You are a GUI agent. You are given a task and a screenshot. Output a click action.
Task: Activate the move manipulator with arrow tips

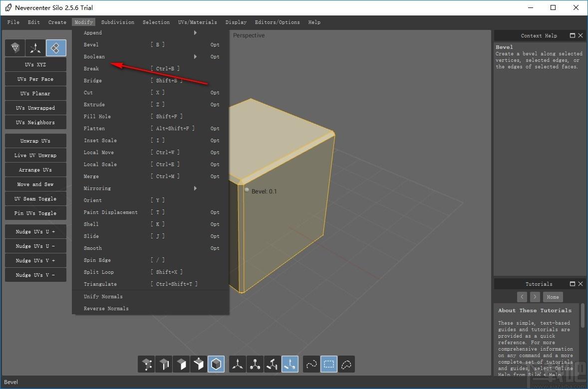[x=238, y=364]
